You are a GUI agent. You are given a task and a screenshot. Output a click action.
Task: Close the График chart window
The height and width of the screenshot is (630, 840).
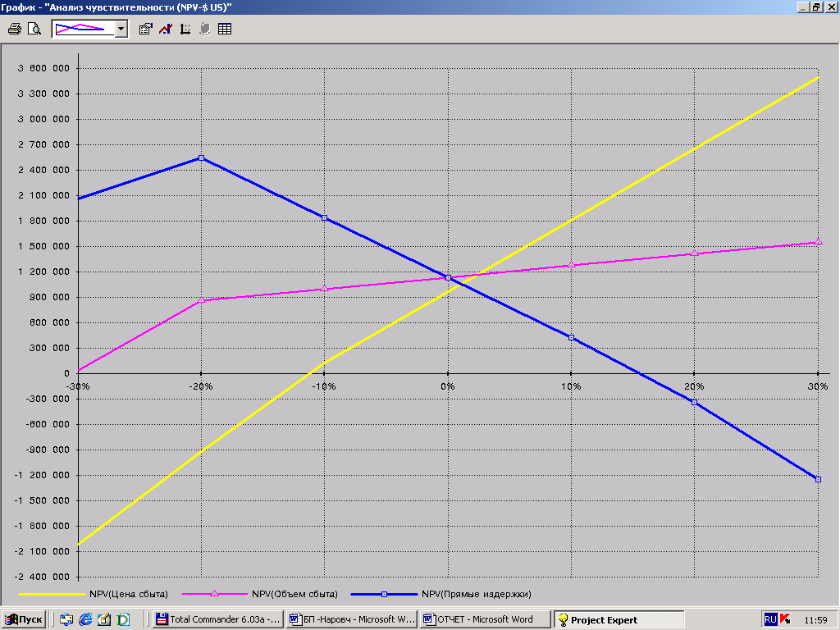point(832,7)
